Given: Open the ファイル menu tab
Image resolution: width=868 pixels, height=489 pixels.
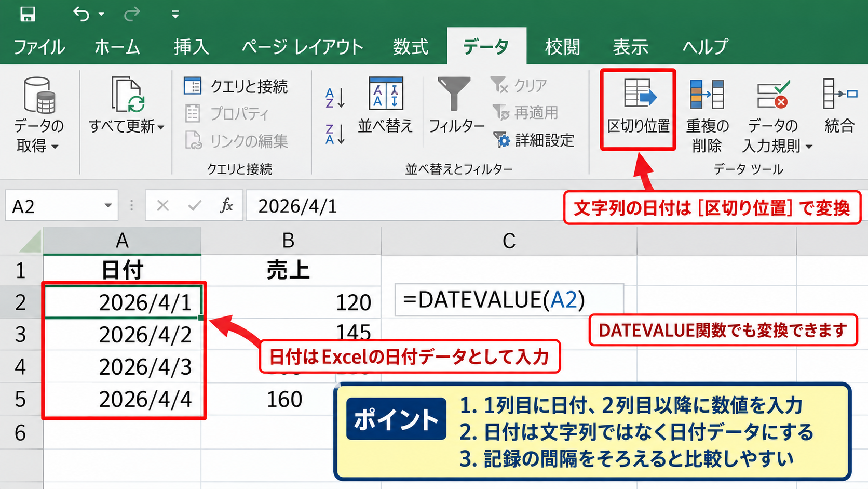Looking at the screenshot, I should pyautogui.click(x=39, y=47).
